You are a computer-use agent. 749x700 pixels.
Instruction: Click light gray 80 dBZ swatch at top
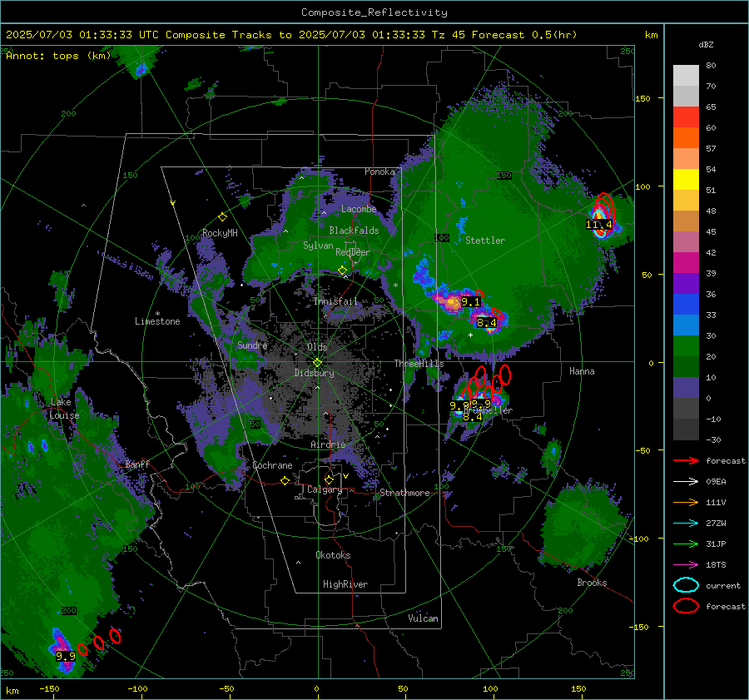point(686,76)
